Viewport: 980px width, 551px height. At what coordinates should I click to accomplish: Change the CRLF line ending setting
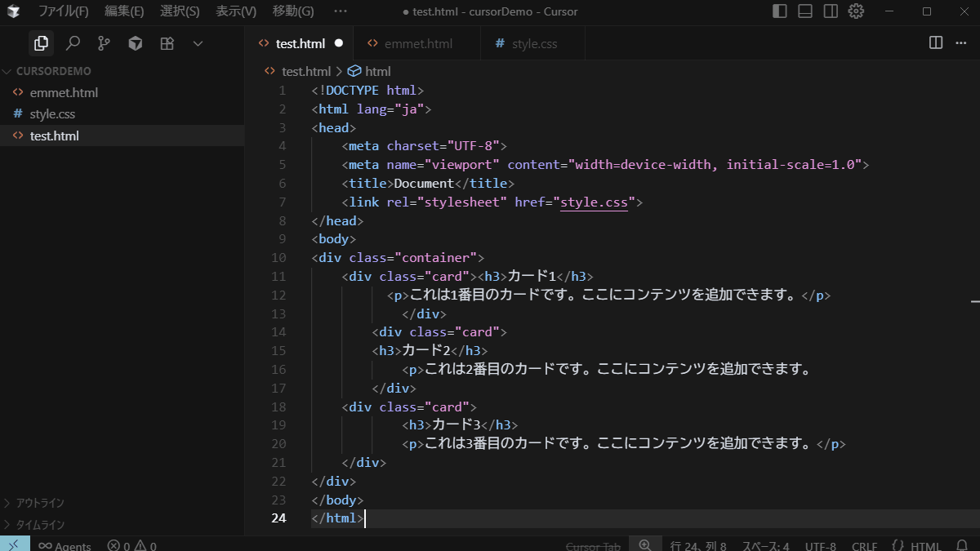[x=864, y=545]
